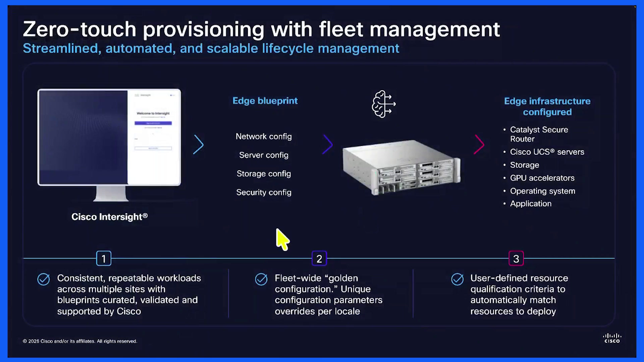This screenshot has width=644, height=362.
Task: Click the step 3 number box
Action: click(516, 258)
